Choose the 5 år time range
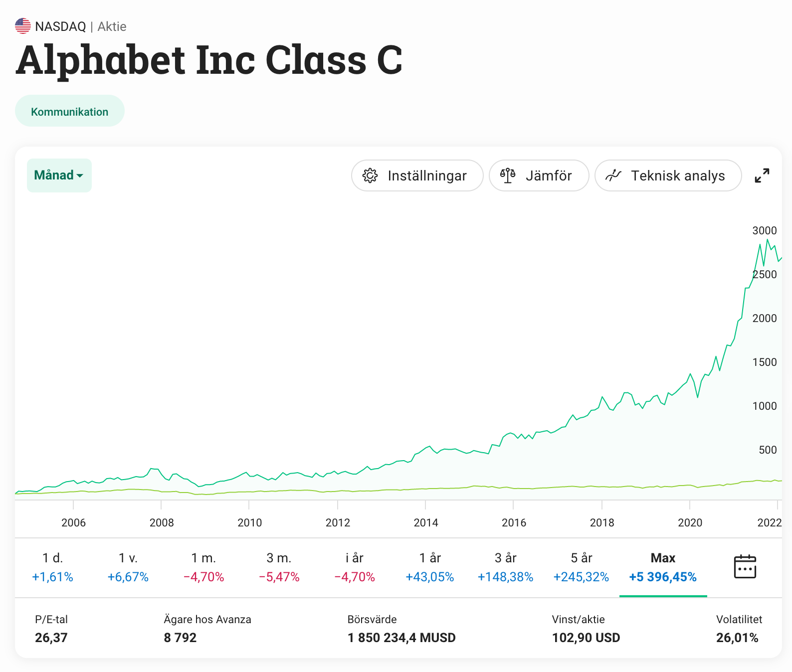Image resolution: width=792 pixels, height=672 pixels. click(581, 567)
